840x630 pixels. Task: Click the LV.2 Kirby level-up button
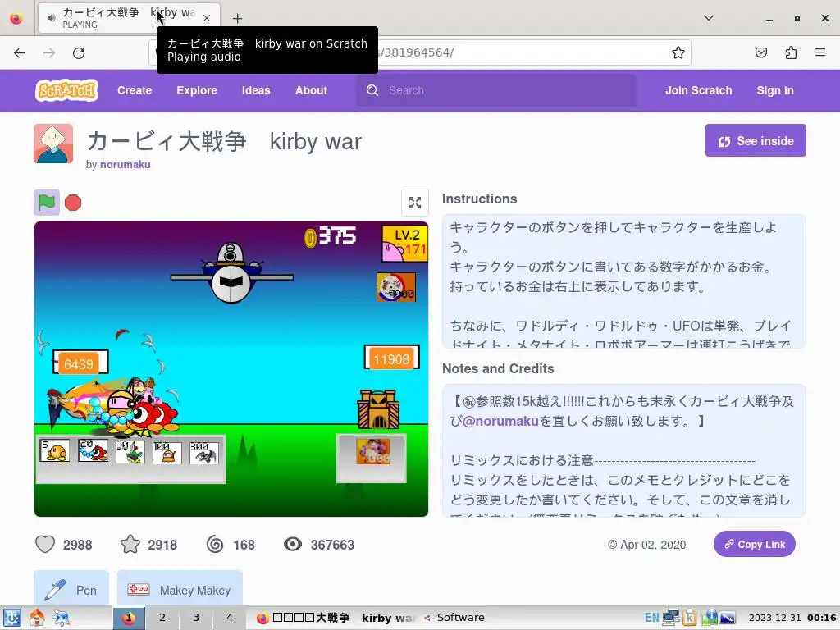coord(405,244)
